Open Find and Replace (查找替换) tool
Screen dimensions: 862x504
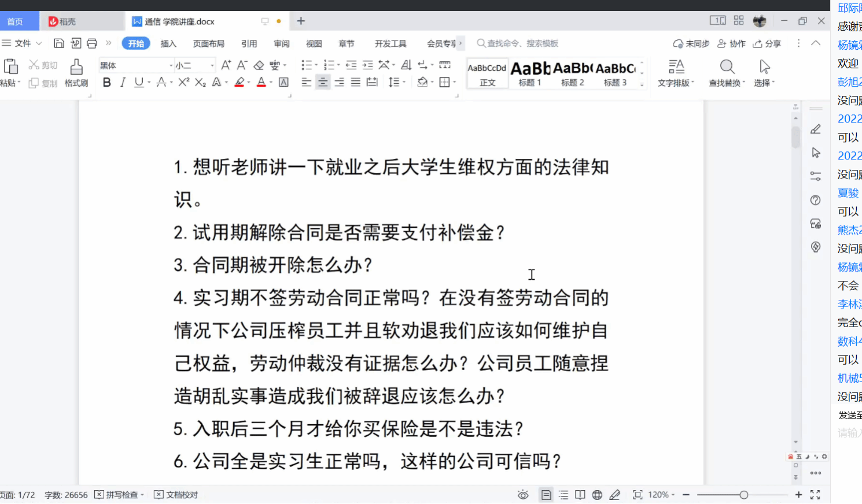[727, 73]
